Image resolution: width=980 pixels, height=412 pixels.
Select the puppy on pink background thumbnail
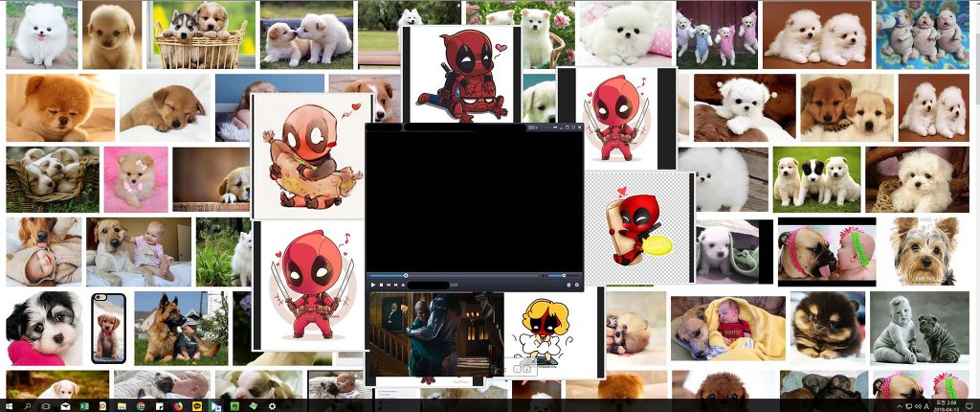[x=136, y=180]
